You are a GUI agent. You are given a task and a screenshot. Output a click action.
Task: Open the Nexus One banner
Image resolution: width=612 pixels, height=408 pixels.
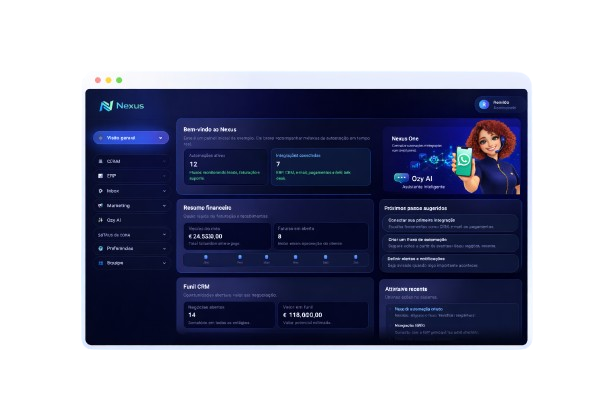pyautogui.click(x=452, y=159)
